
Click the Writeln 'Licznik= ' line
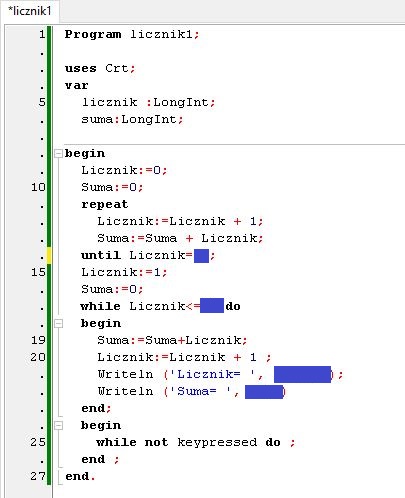pos(220,374)
